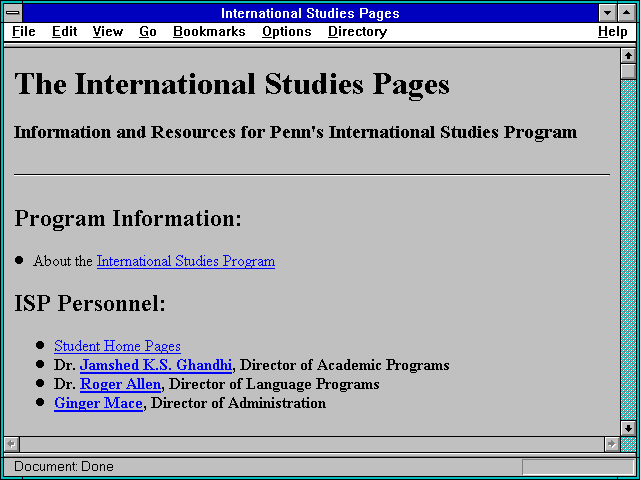Click the 'Document: Done' status text
The image size is (640, 480).
tap(64, 467)
